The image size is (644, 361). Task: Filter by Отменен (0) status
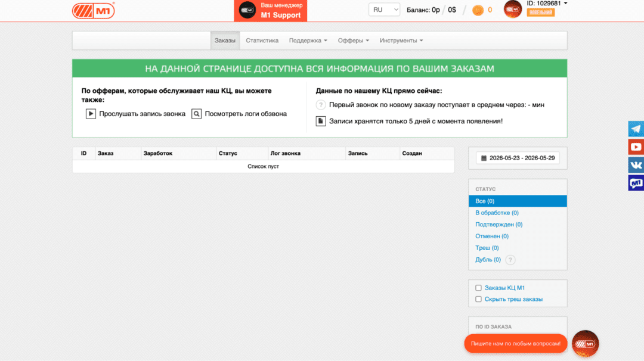click(x=492, y=236)
